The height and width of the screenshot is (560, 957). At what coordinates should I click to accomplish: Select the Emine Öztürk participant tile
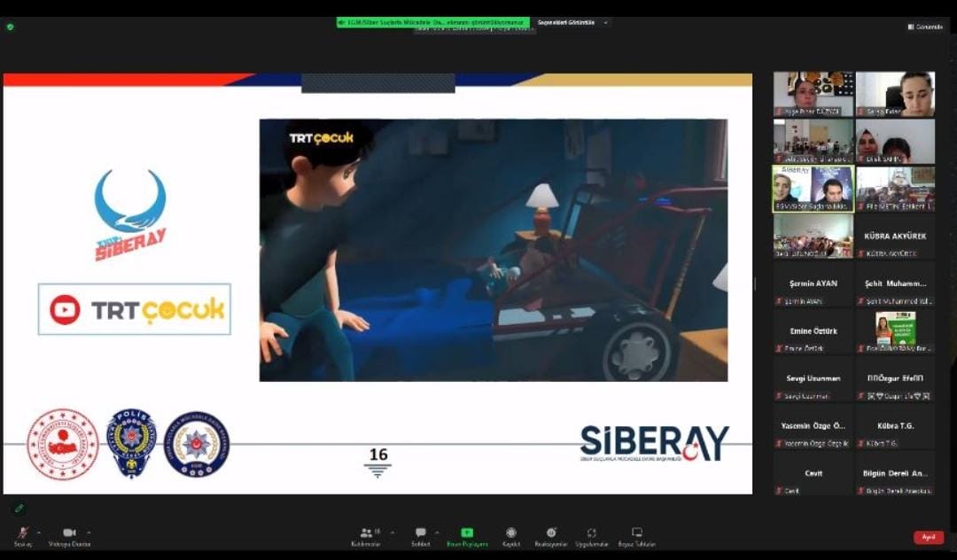point(813,332)
